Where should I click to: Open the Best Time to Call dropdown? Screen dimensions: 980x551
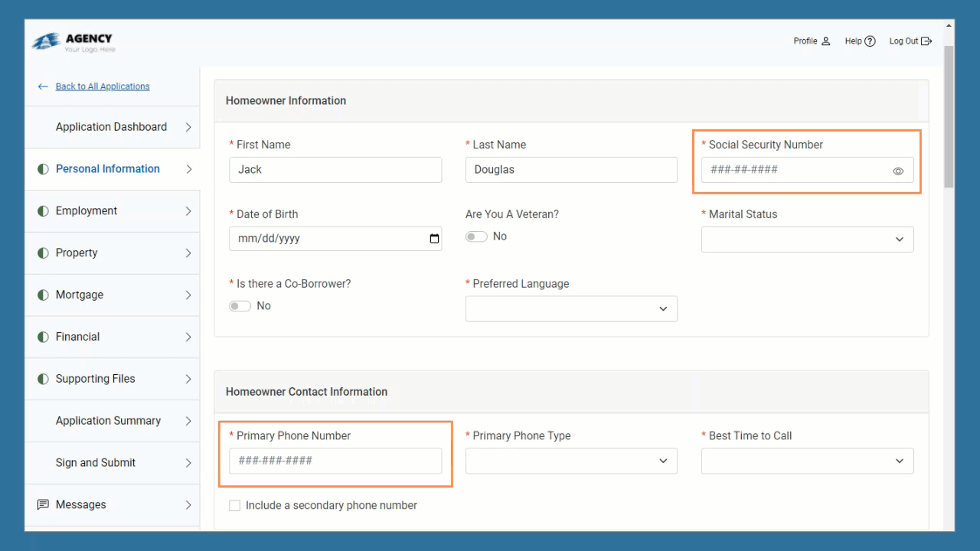(x=807, y=461)
